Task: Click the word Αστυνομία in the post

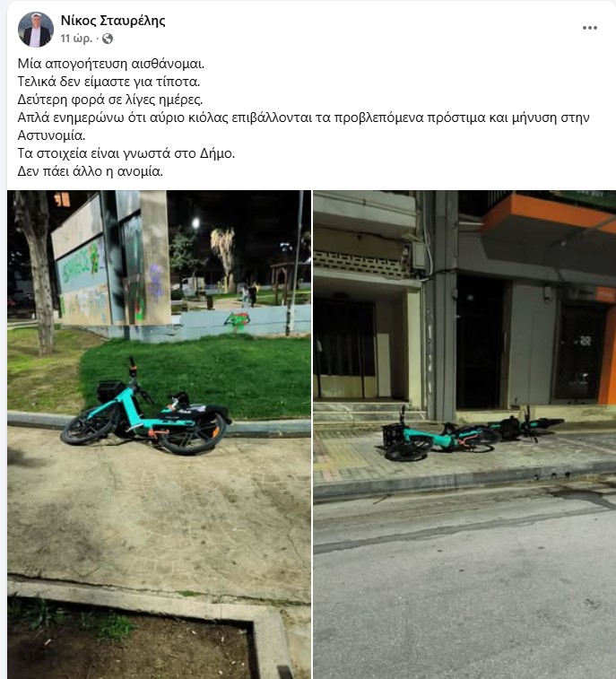Action: tap(51, 135)
